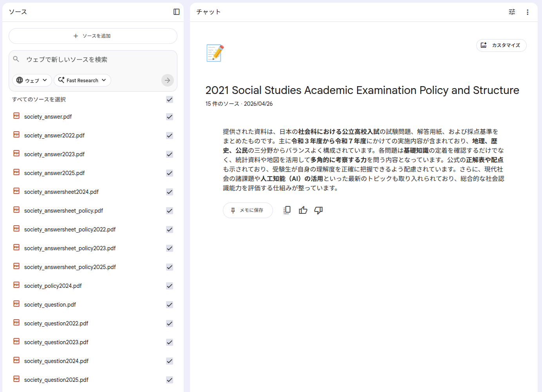Screen dimensions: 542x392
Task: Focus the web source search field
Action: (94, 60)
